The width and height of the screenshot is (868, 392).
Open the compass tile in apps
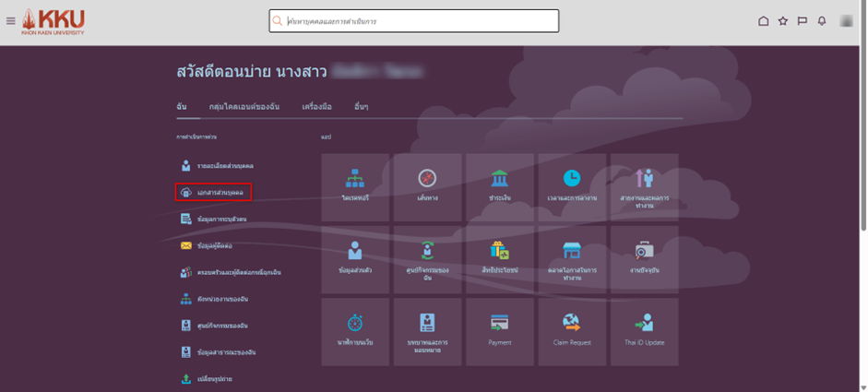click(x=426, y=187)
